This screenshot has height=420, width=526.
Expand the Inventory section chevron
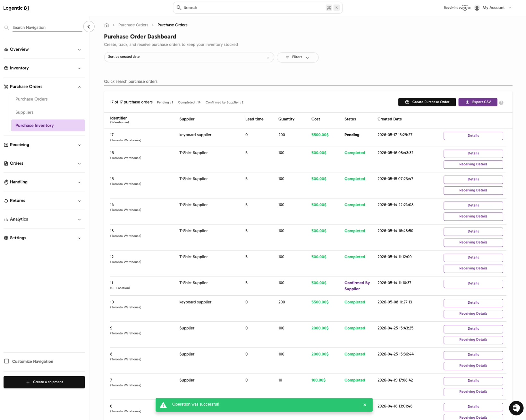pyautogui.click(x=79, y=68)
